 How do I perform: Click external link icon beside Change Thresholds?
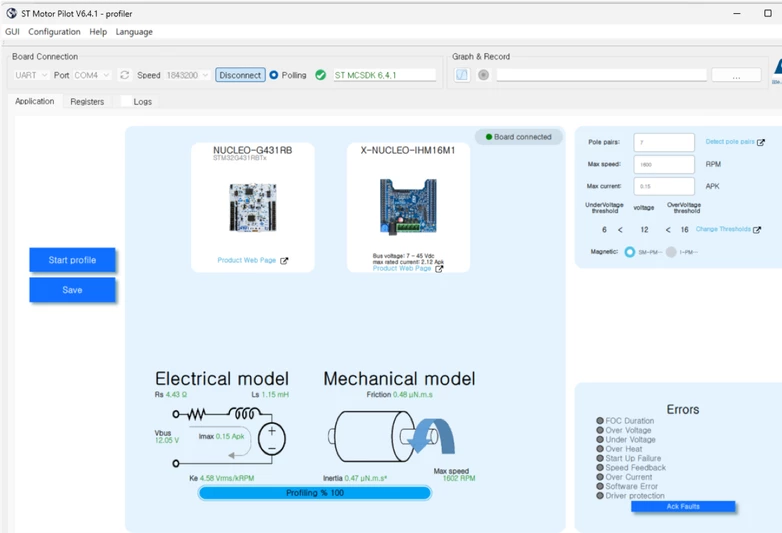coord(757,229)
